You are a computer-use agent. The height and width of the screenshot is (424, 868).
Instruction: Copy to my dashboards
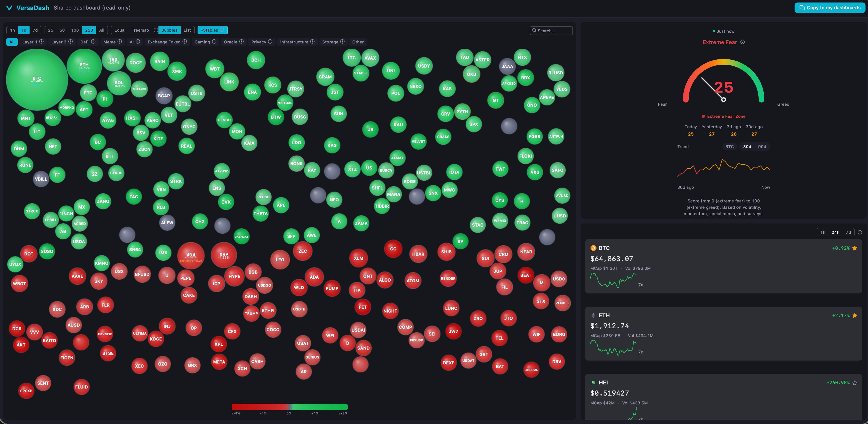[830, 8]
